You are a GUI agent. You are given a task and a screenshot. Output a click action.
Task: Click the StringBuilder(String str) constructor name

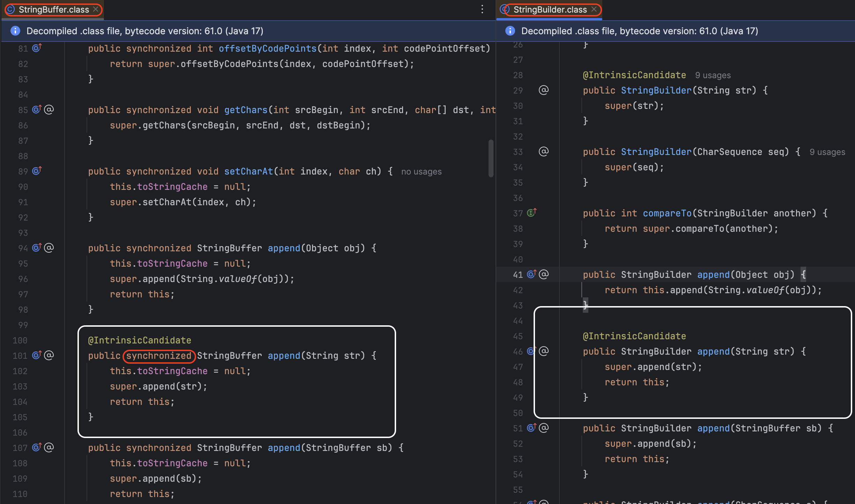click(x=656, y=90)
